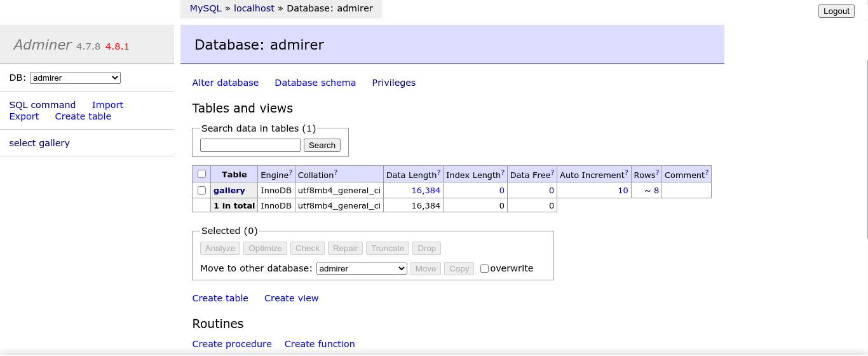Click the help mark beside Index Length
Screen dimensions: 868x356
(503, 172)
